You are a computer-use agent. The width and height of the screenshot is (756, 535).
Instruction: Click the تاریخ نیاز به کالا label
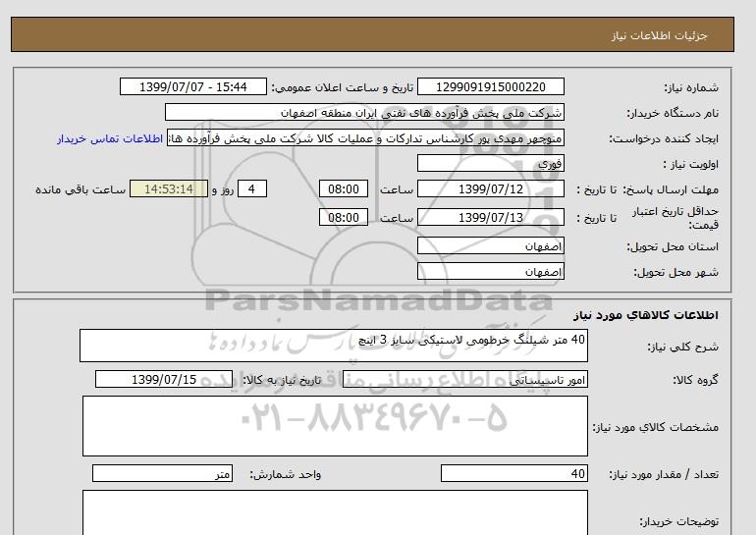point(282,380)
